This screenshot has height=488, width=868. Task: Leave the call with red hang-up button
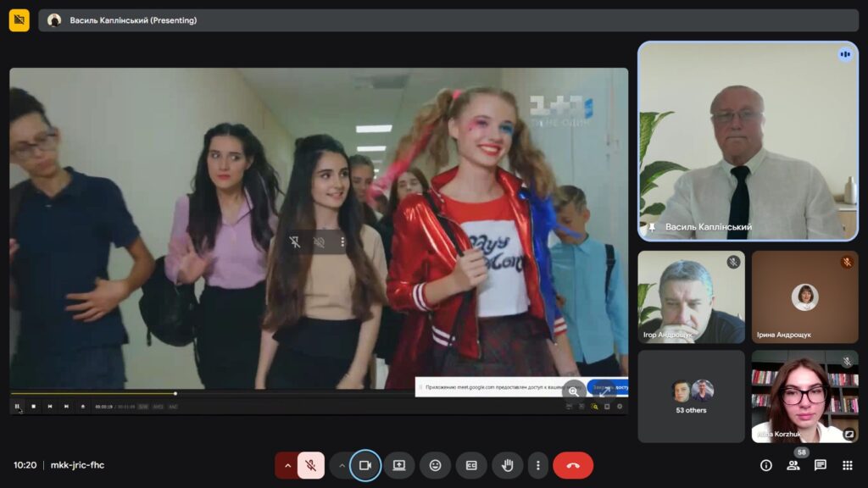click(x=573, y=465)
